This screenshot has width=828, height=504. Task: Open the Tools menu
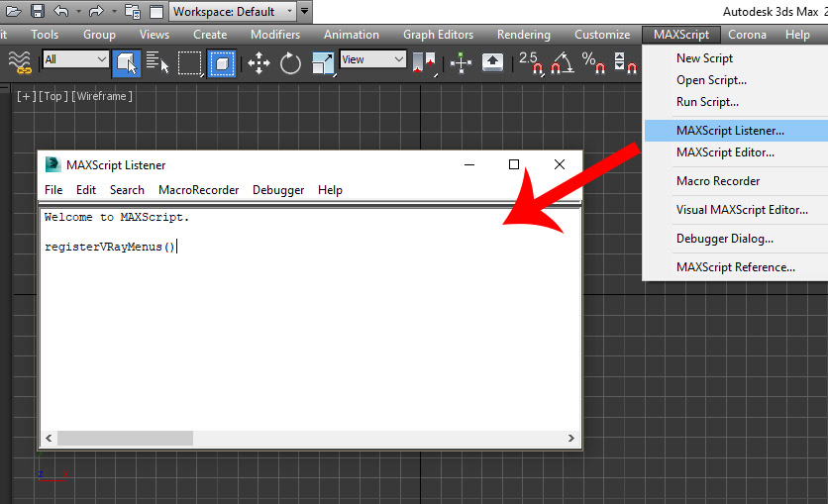[x=45, y=35]
